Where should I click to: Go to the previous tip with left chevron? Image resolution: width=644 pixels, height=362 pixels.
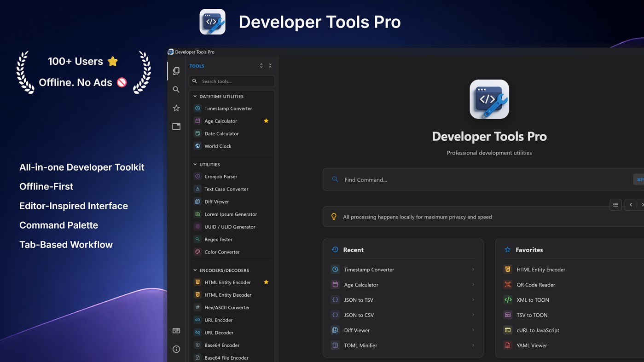pyautogui.click(x=631, y=205)
